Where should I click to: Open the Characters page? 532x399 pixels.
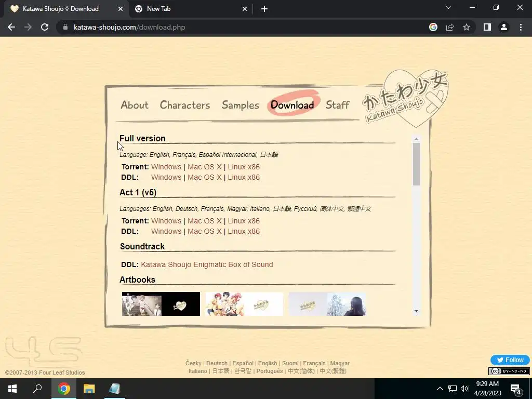point(185,105)
